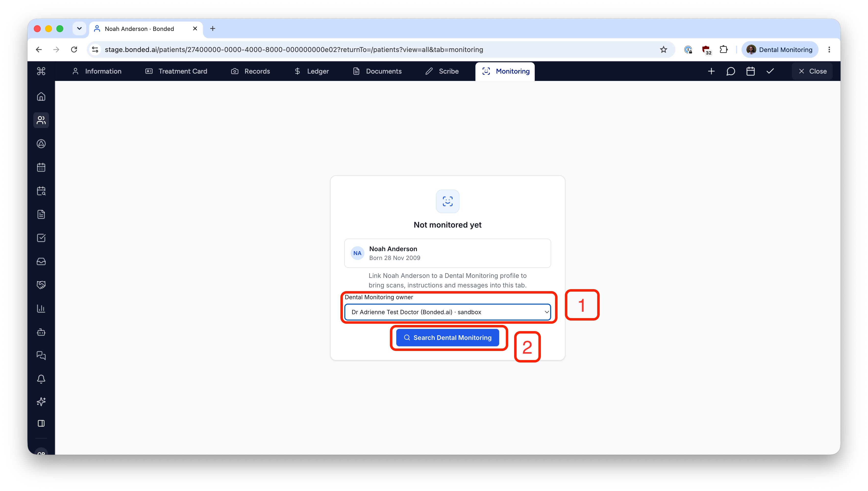The height and width of the screenshot is (491, 868).
Task: Open the AI sparkles icon in sidebar
Action: (41, 402)
